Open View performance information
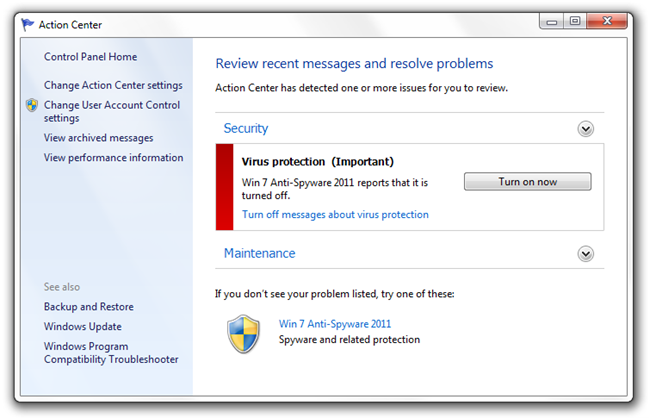Image resolution: width=650 pixels, height=418 pixels. (114, 158)
